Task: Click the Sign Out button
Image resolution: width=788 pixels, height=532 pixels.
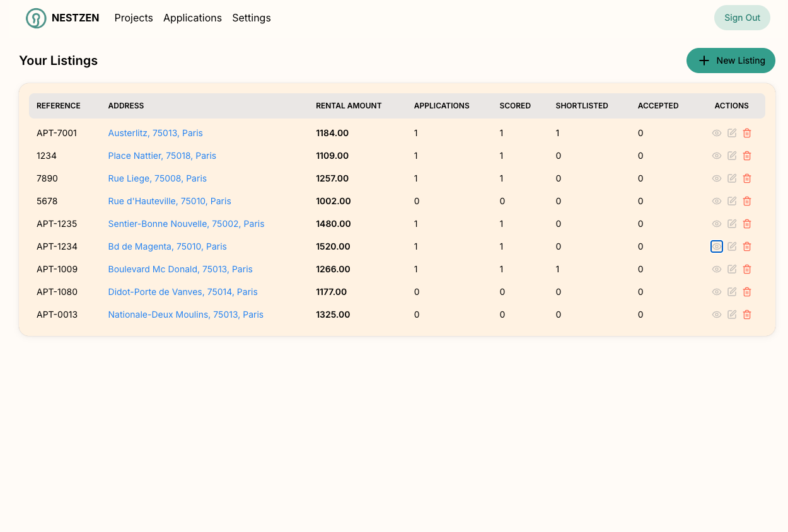Action: tap(742, 18)
